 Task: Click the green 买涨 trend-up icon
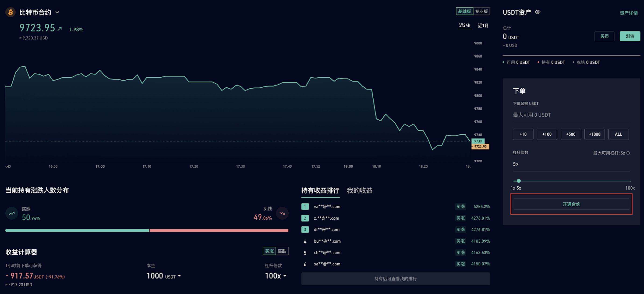(11, 213)
